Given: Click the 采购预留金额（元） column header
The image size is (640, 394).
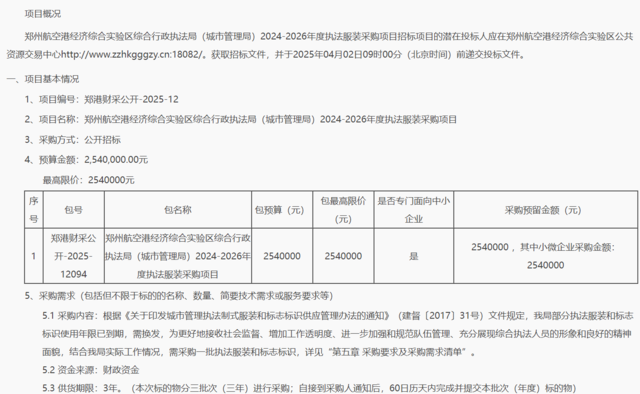Looking at the screenshot, I should (x=546, y=209).
